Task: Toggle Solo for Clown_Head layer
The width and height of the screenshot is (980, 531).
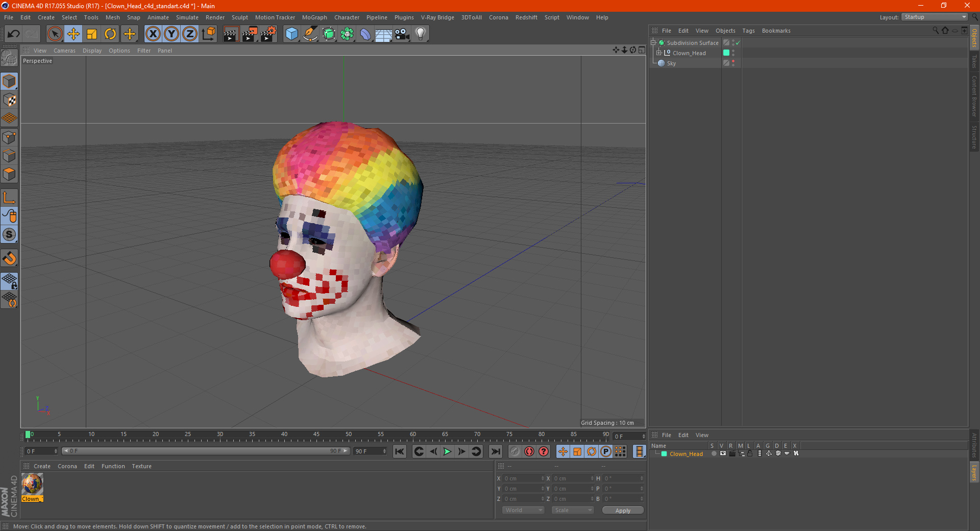Action: (x=714, y=453)
